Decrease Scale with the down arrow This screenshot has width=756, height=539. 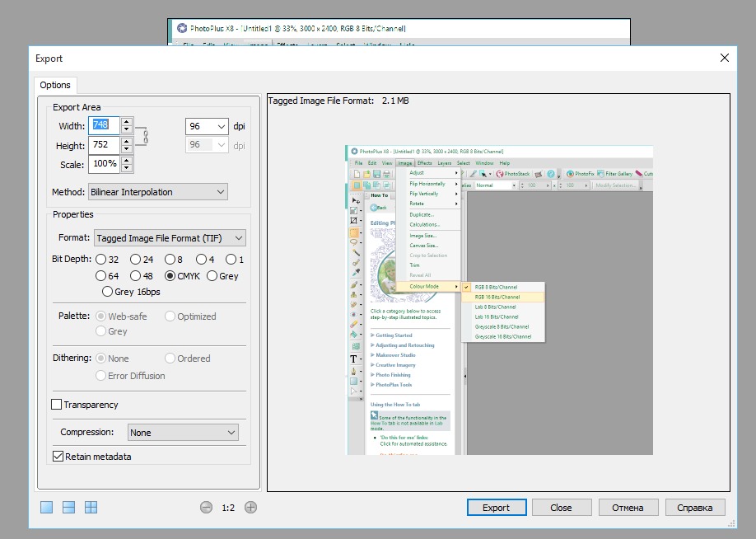coord(127,168)
